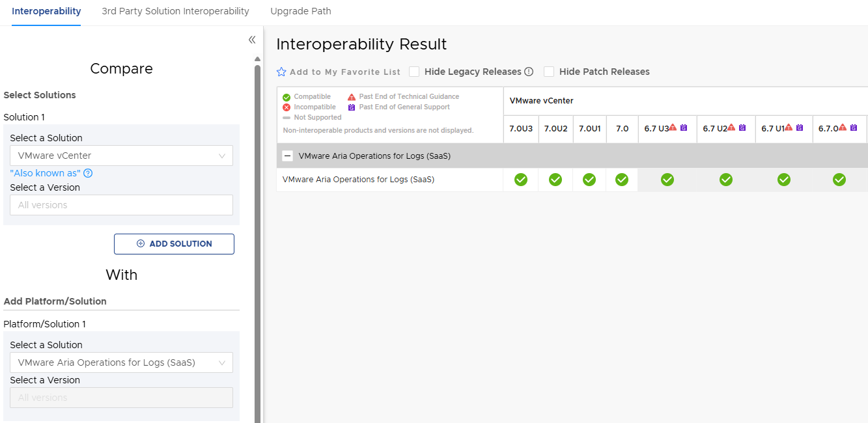Collapse the left panel with double-chevron icon
The image size is (868, 423).
(x=252, y=40)
